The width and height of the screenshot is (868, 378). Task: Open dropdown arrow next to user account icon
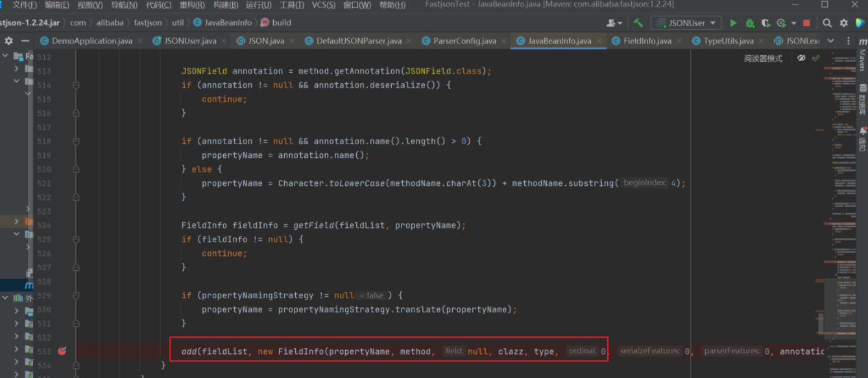coord(620,23)
